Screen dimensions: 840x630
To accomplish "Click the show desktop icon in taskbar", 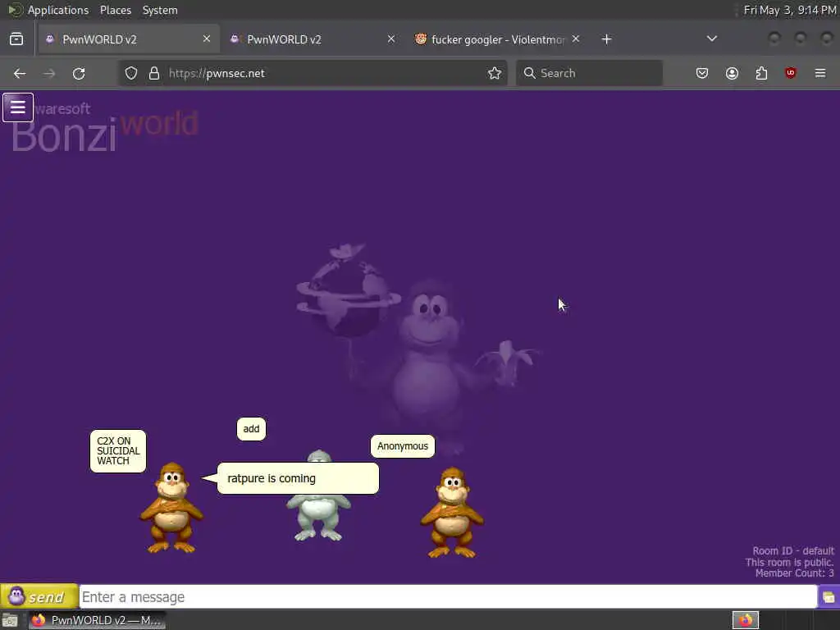I will point(10,620).
